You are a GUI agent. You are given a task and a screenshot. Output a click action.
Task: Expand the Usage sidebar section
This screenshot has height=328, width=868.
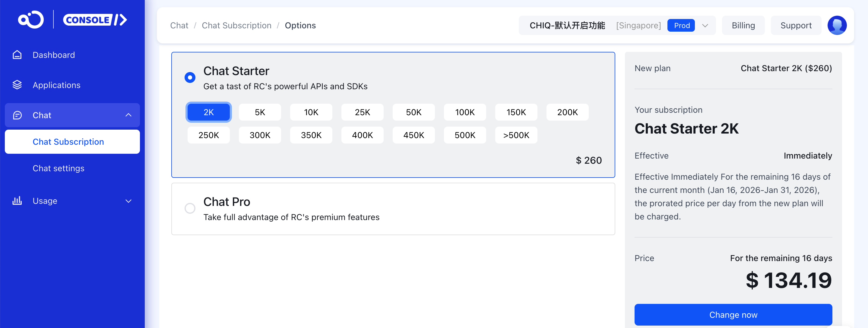(128, 201)
